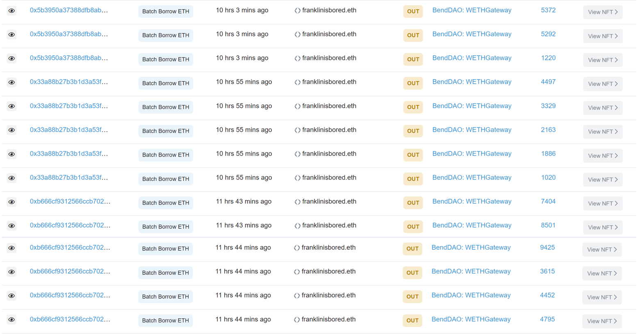Click '11 hrs 43 mins ago' in token 7404 row
Viewport: 644px width, 335px height.
pyautogui.click(x=243, y=202)
